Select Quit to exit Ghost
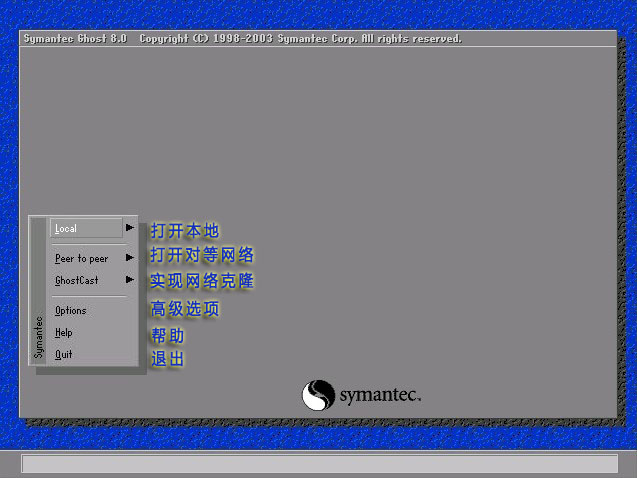The image size is (637, 478). tap(63, 355)
